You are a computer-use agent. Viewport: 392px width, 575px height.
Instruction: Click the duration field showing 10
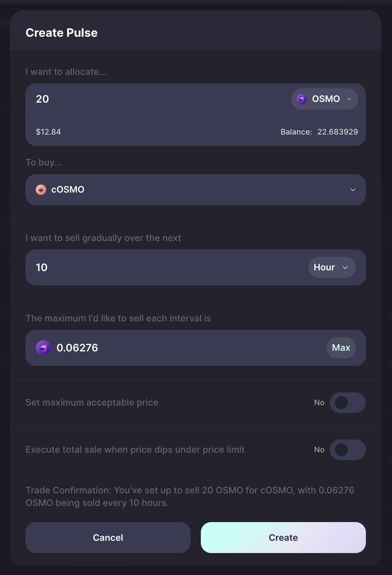[x=167, y=267]
